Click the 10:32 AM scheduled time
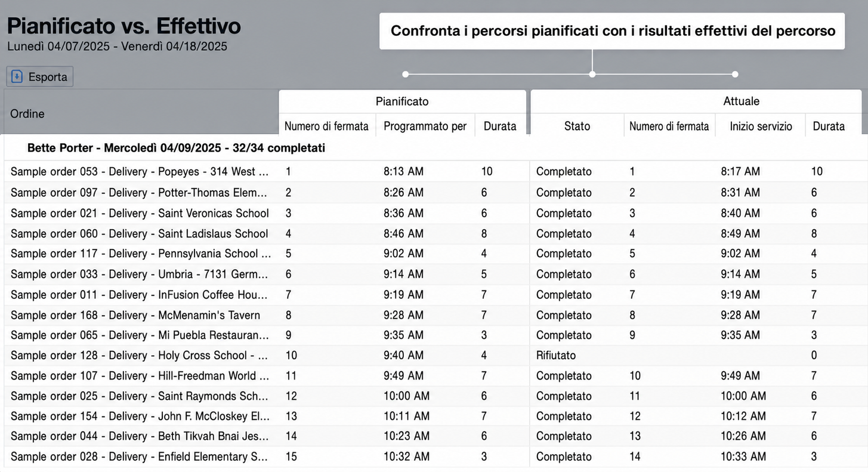 406,457
